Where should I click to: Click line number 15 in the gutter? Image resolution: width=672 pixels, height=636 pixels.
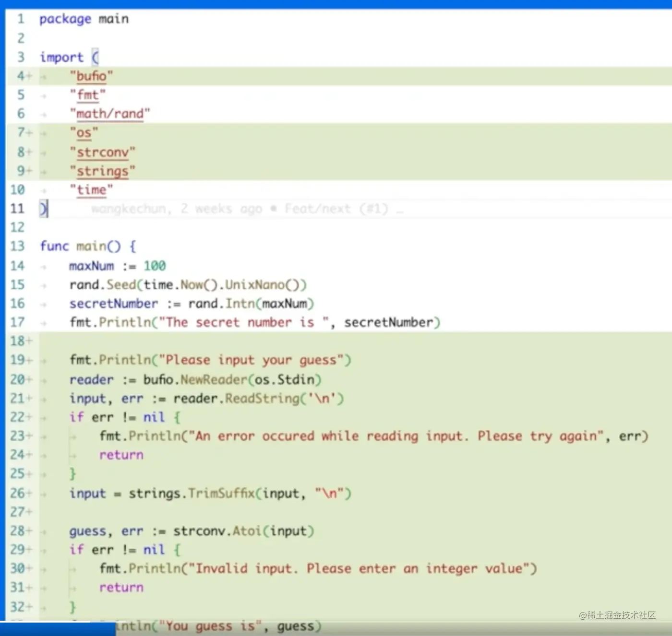17,285
